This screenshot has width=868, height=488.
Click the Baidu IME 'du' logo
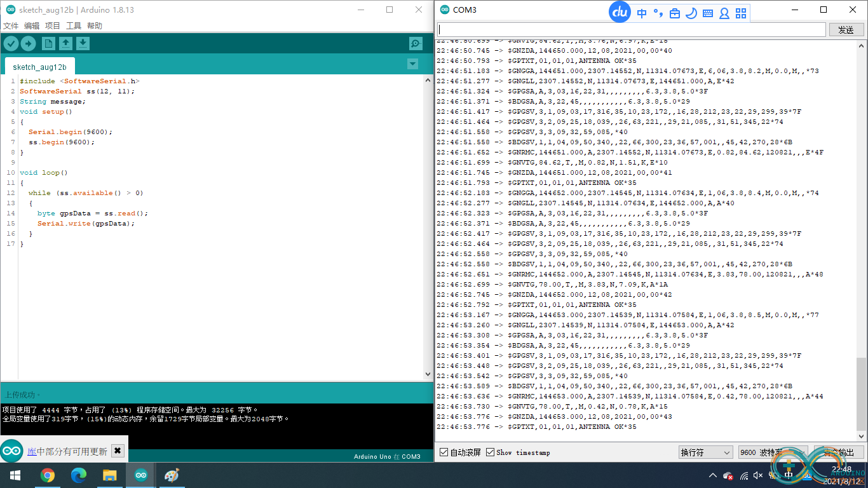coord(620,12)
